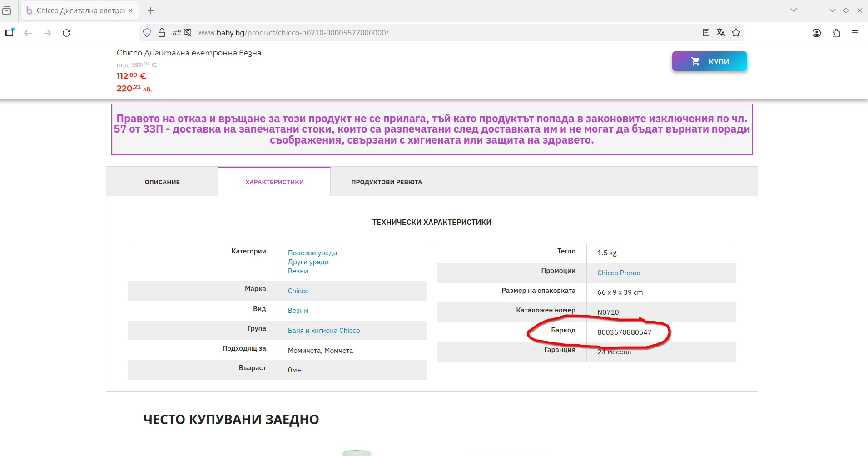Open the Полезни уреди category link
Screen dimensions: 868x456
(312, 253)
